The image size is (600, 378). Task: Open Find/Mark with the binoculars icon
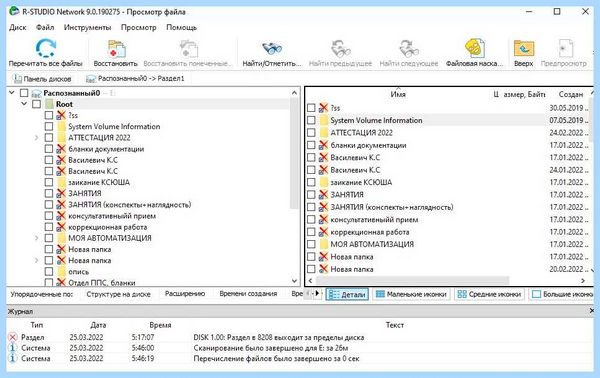tap(272, 49)
